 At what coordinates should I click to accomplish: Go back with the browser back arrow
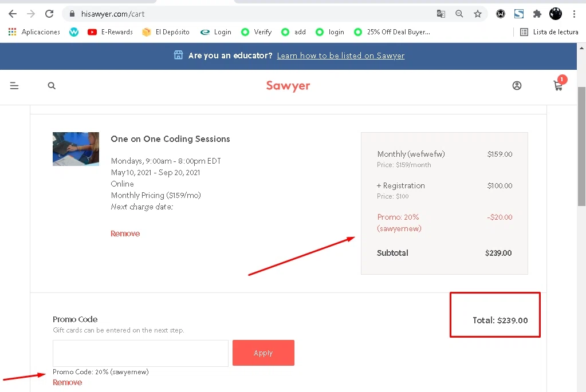pyautogui.click(x=13, y=14)
